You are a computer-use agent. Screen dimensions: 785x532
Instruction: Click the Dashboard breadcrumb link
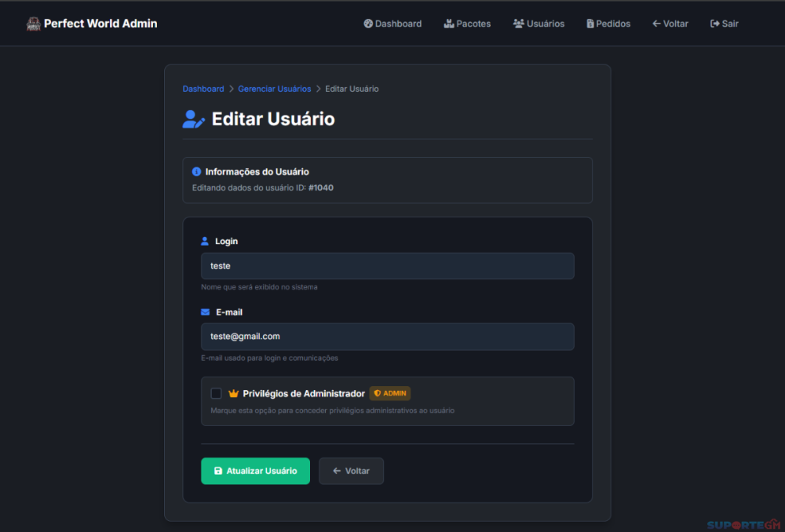[x=203, y=89]
